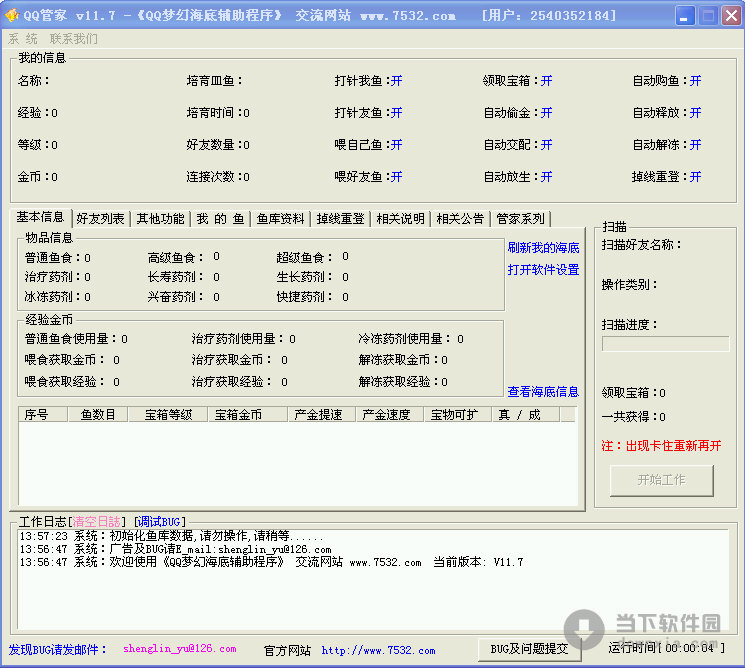Image resolution: width=745 pixels, height=668 pixels.
Task: Click the 宝物可扩 column header
Action: point(458,415)
